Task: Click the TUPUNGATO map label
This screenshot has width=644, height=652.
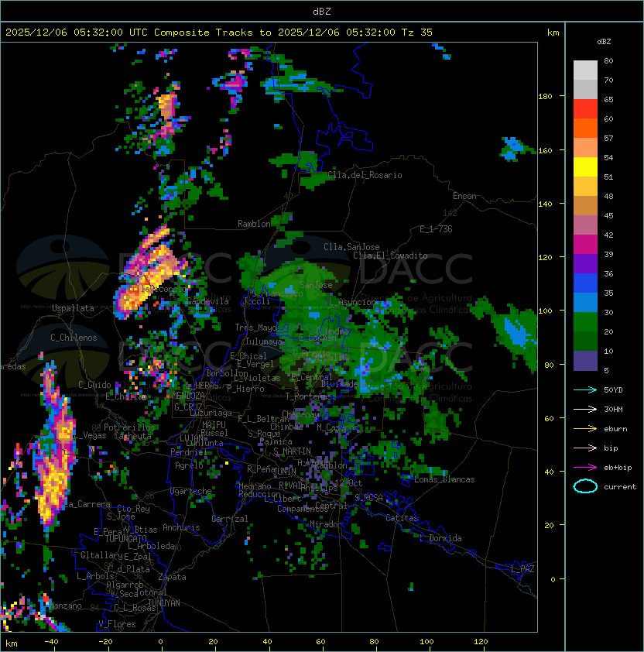Action: 125,538
